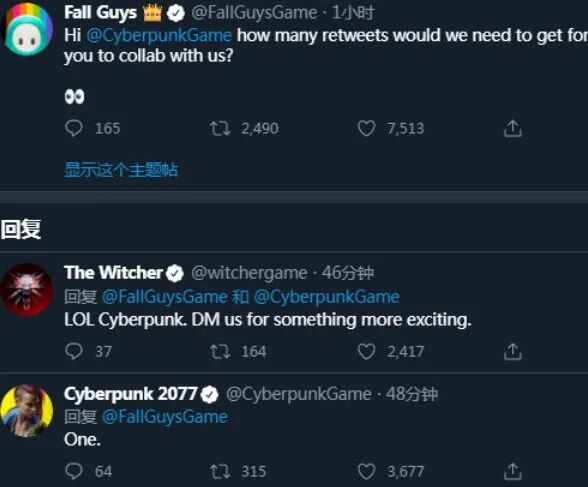
Task: Open @CyberpunkGame mention in Fall Guys tweet
Action: 159,36
